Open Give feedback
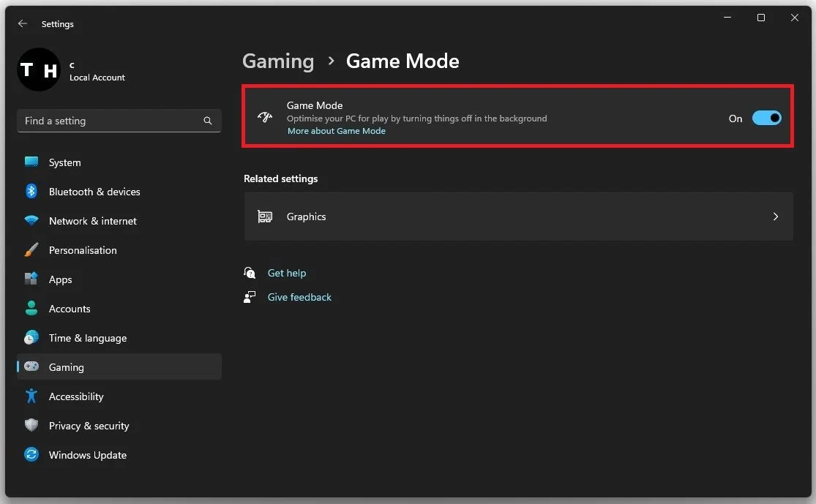The width and height of the screenshot is (816, 504). [299, 296]
